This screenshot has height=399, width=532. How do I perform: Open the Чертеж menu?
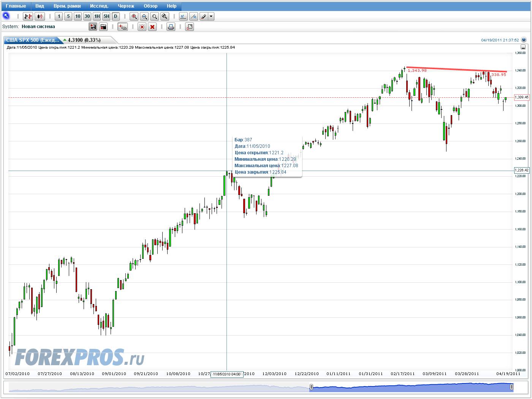[126, 6]
